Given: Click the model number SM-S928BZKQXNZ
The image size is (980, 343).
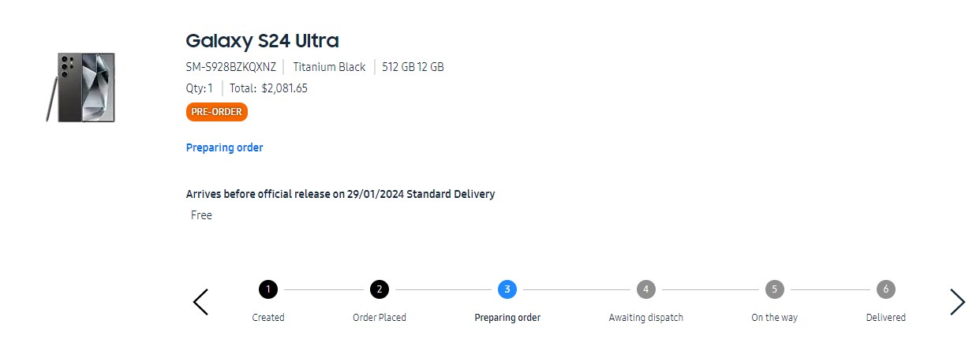Looking at the screenshot, I should click(x=231, y=67).
